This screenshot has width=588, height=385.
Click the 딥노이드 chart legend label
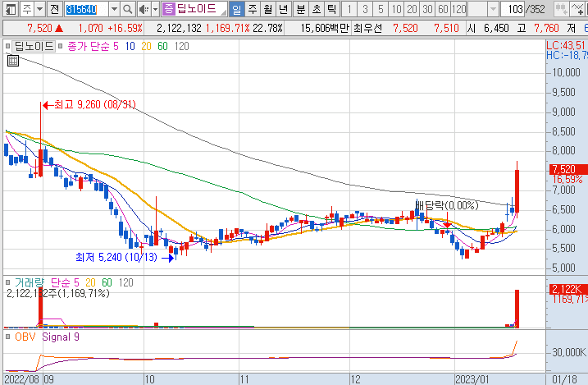click(x=34, y=46)
